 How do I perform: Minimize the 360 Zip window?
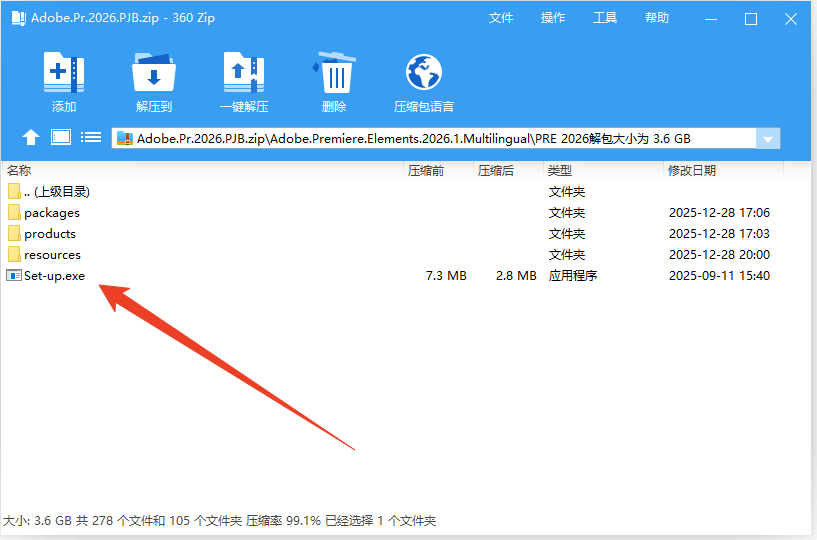click(711, 19)
